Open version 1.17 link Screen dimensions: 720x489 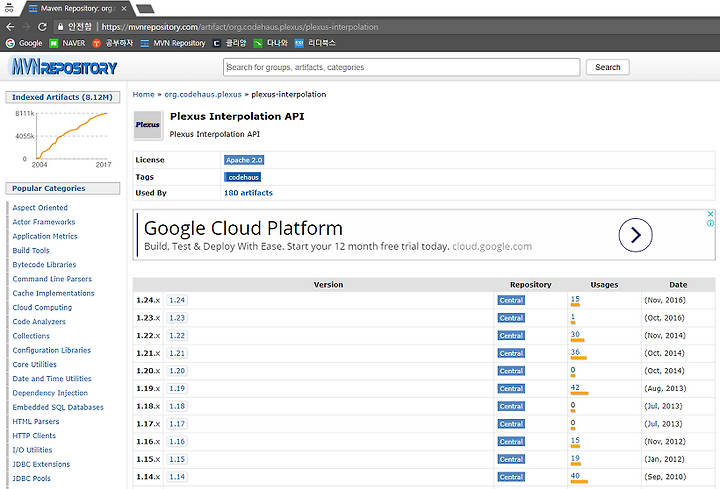(177, 424)
